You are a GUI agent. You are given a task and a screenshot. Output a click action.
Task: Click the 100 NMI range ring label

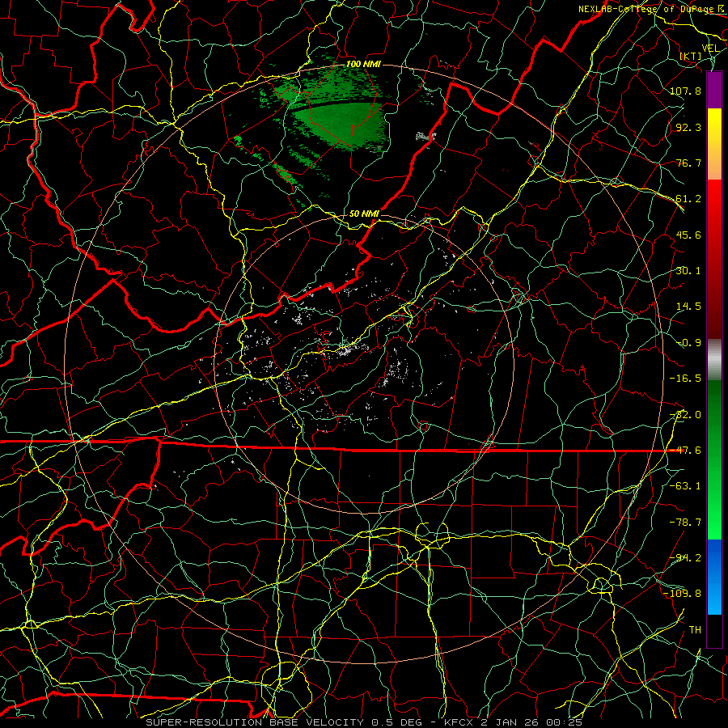click(x=363, y=64)
